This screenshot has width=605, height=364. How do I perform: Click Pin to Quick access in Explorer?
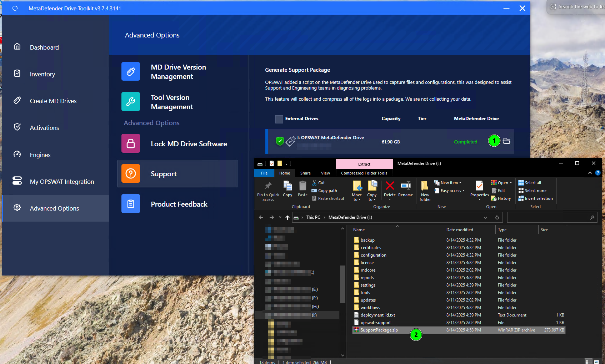coord(268,191)
